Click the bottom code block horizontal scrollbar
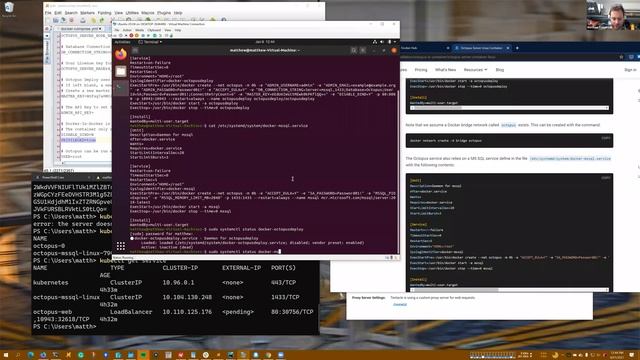Screen dimensions: 640x360 click(x=509, y=290)
